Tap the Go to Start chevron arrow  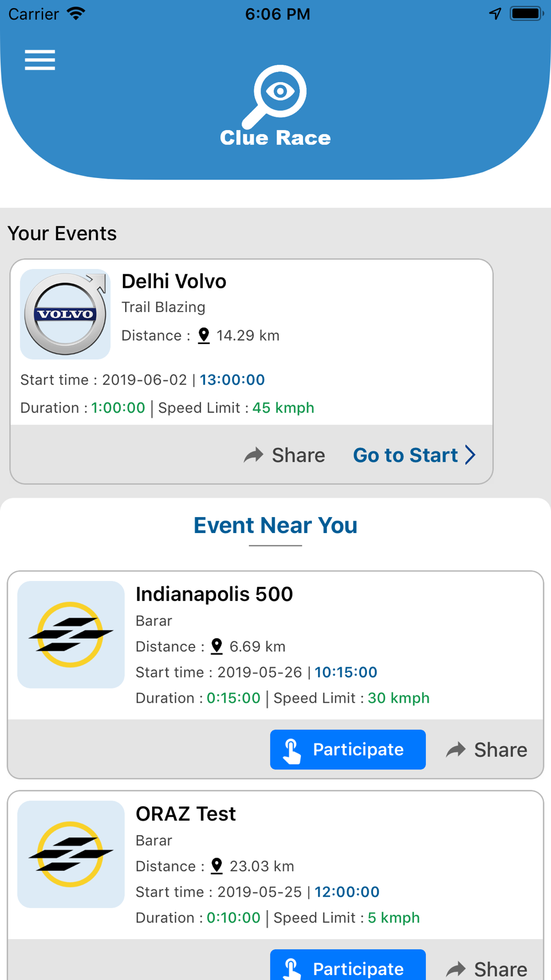pyautogui.click(x=470, y=455)
